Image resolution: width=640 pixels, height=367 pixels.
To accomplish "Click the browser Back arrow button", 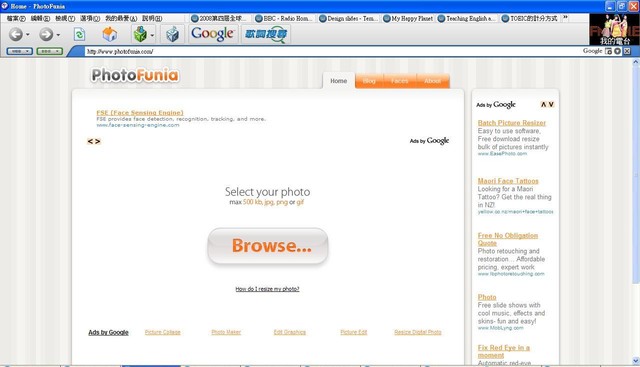I will click(x=16, y=34).
